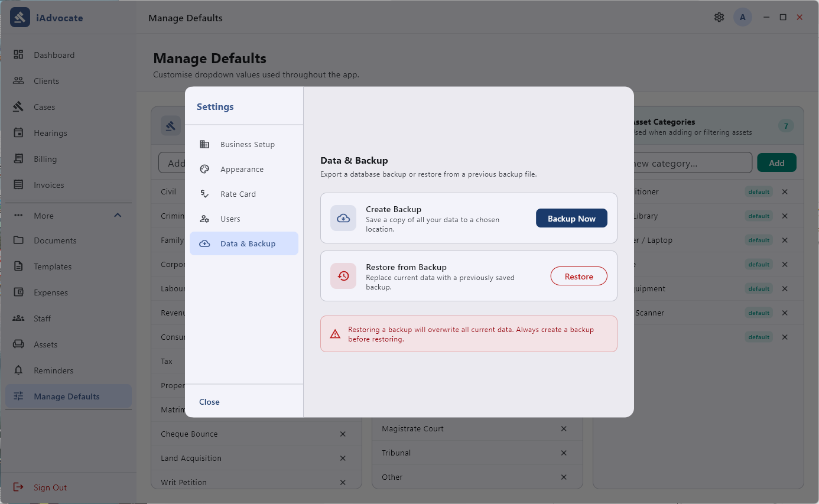Remove Other court entry
This screenshot has height=504, width=819.
[x=564, y=477]
